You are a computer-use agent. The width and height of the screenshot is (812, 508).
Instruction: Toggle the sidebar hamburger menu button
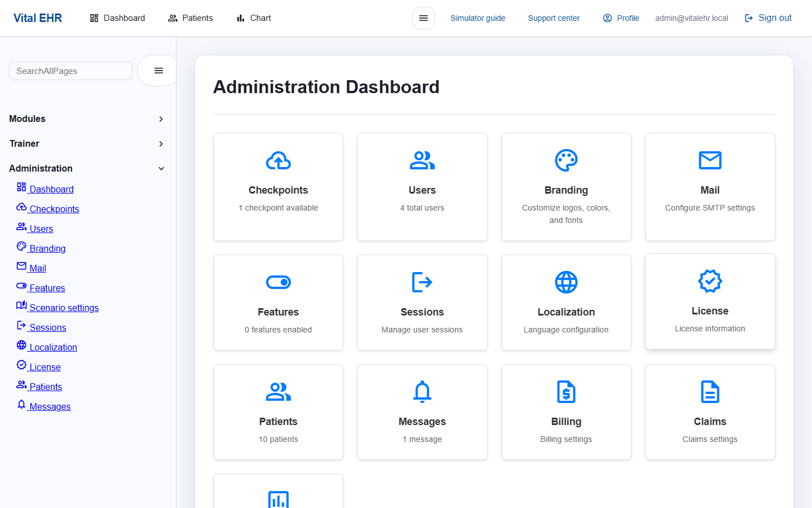point(157,70)
